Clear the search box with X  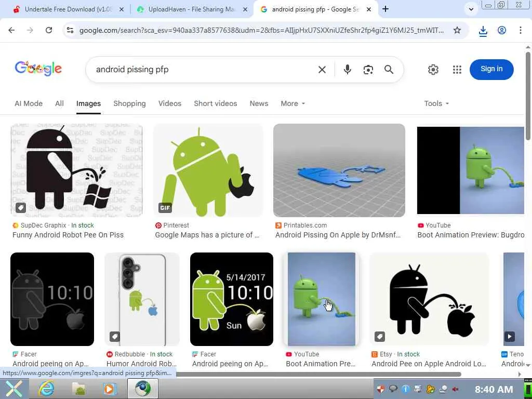(322, 70)
